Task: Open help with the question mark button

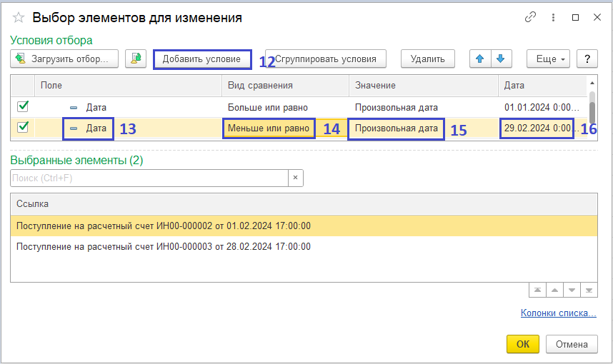Action: pos(587,59)
